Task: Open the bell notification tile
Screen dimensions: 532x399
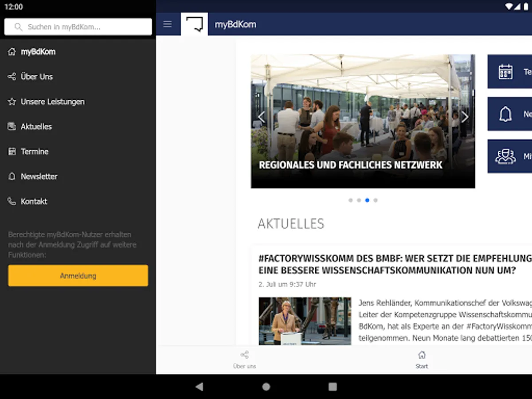Action: (x=510, y=114)
